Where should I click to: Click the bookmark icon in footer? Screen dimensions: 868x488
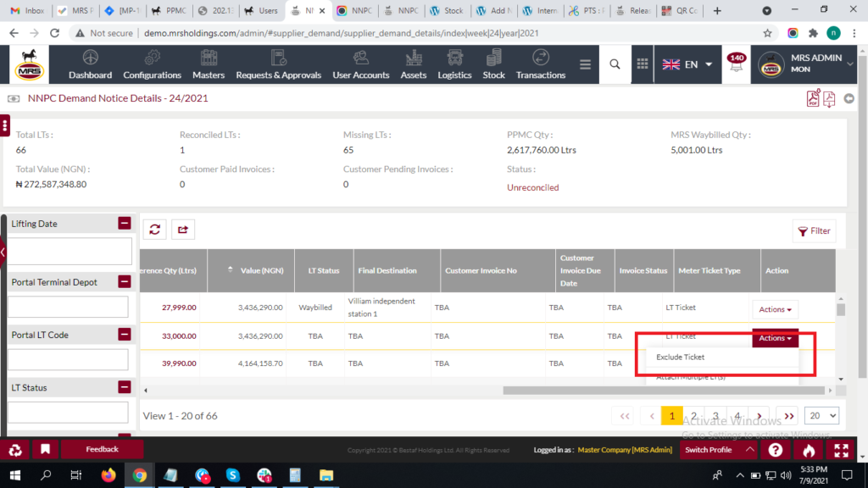tap(45, 449)
